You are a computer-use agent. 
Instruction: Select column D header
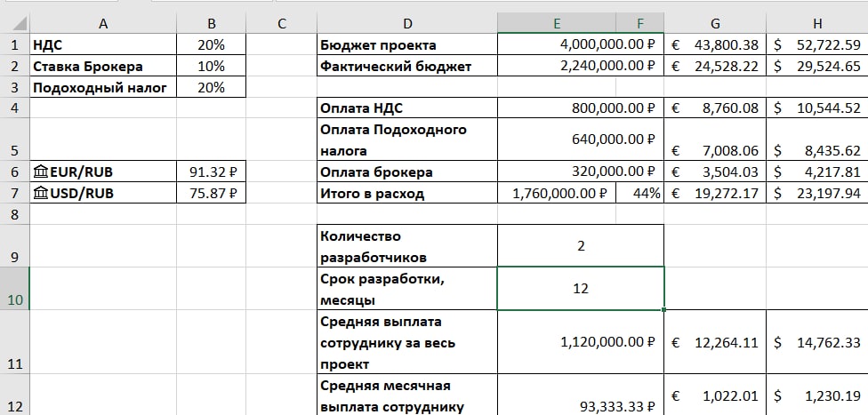click(x=407, y=23)
